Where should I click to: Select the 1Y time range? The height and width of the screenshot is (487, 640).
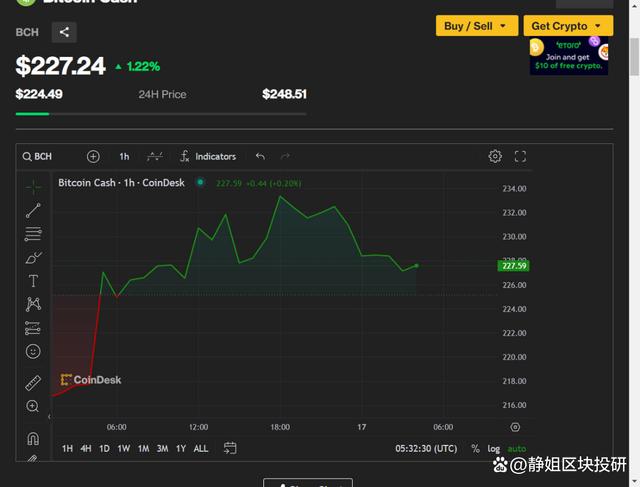tap(181, 449)
